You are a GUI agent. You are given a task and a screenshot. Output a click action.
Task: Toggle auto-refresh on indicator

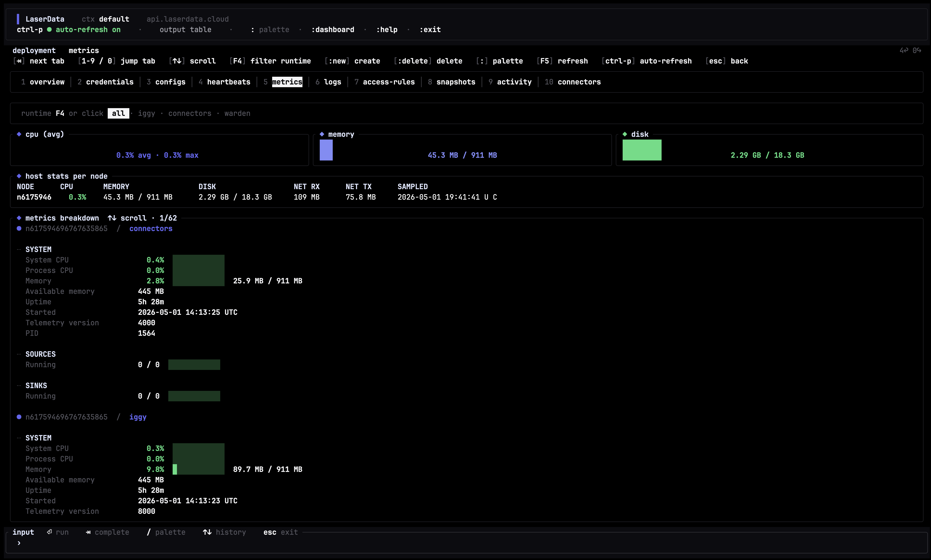tap(83, 29)
